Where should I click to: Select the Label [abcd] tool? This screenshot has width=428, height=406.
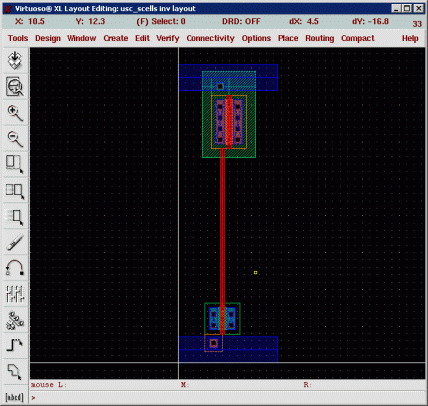click(x=15, y=397)
